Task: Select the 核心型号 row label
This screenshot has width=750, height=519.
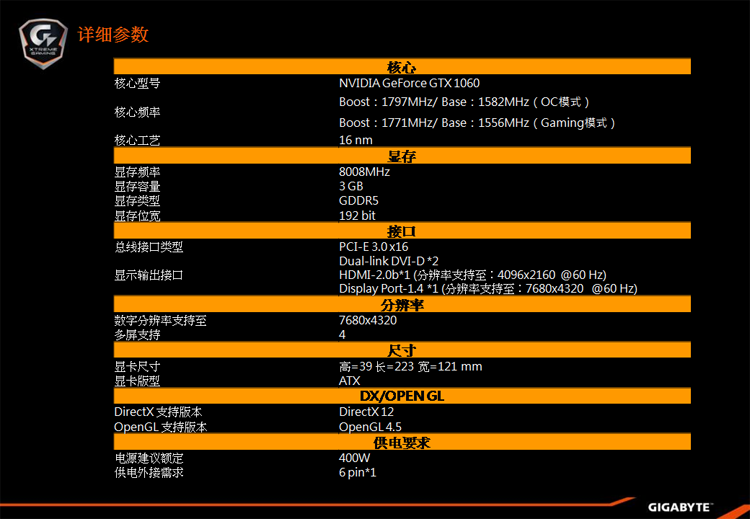Action: pos(137,83)
